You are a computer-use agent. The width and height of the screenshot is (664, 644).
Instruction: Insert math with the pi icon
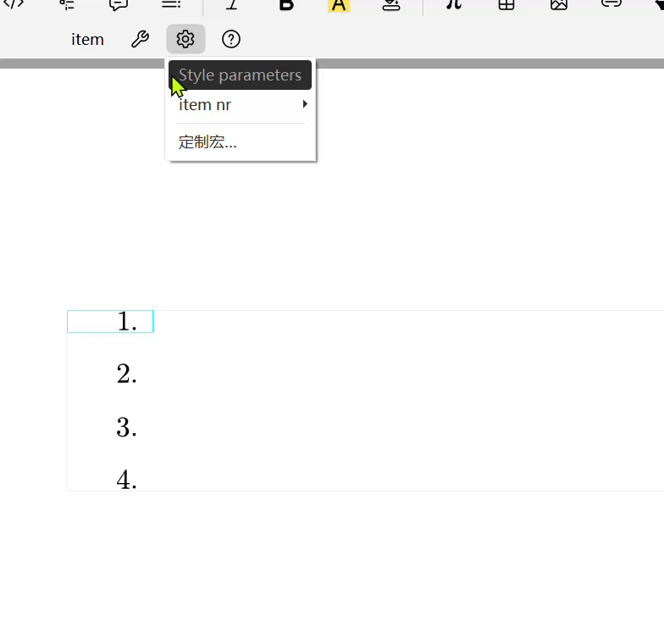pyautogui.click(x=454, y=5)
